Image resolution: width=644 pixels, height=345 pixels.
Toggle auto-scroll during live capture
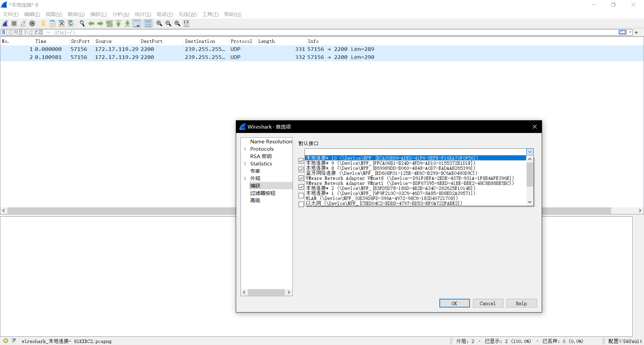[137, 23]
